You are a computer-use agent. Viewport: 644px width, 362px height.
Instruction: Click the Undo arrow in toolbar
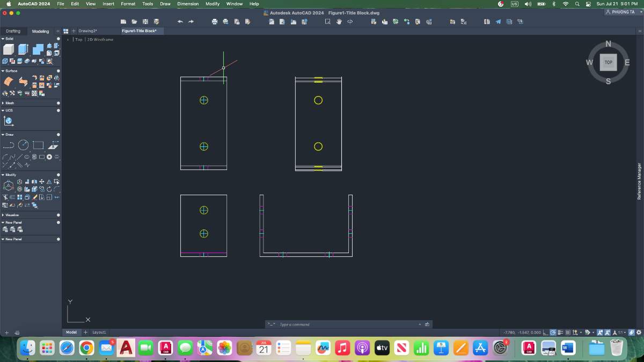pos(180,22)
